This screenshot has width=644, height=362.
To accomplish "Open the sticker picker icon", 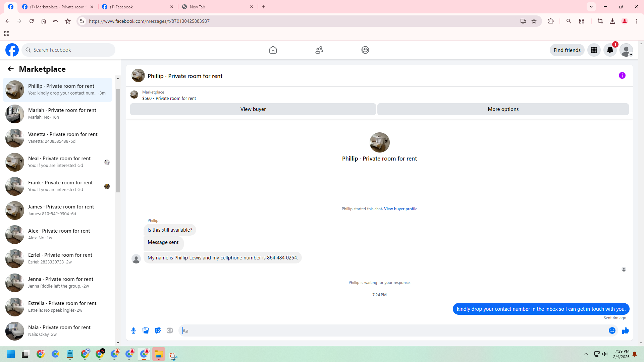I will [158, 330].
